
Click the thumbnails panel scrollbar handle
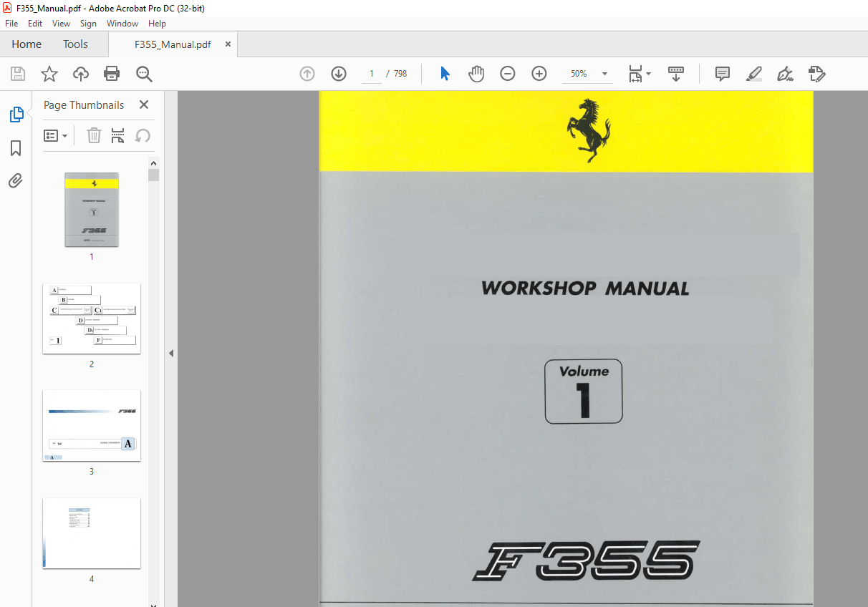click(153, 175)
